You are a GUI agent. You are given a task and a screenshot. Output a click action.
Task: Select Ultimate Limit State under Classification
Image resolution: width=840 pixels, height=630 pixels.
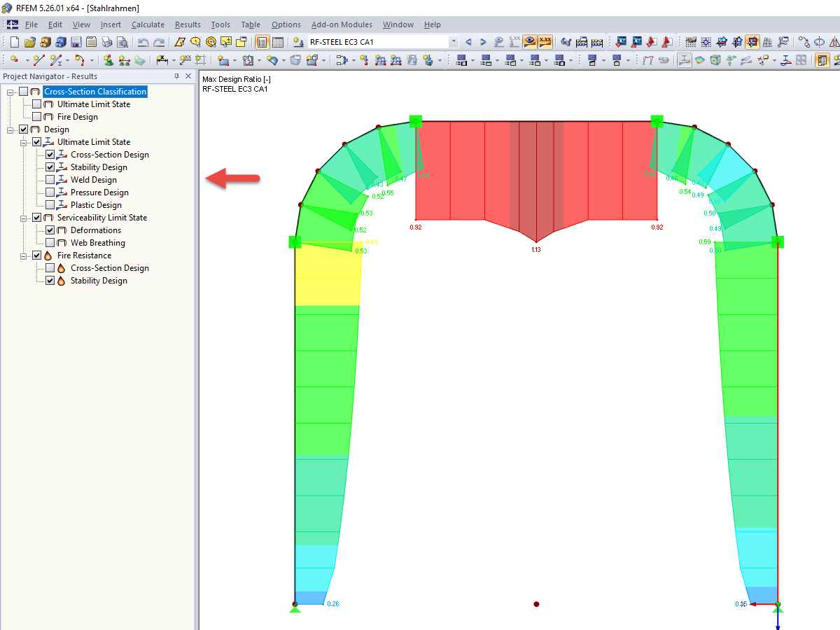(x=94, y=104)
